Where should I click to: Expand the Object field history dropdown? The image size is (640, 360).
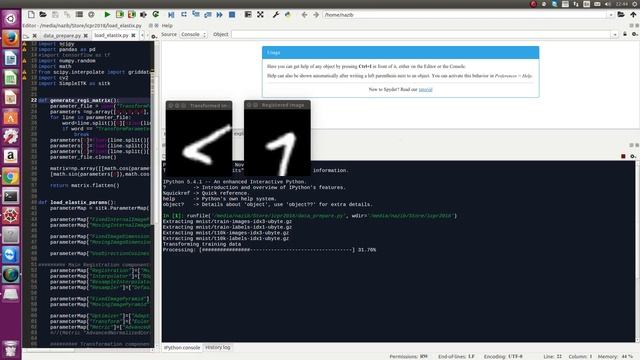615,35
